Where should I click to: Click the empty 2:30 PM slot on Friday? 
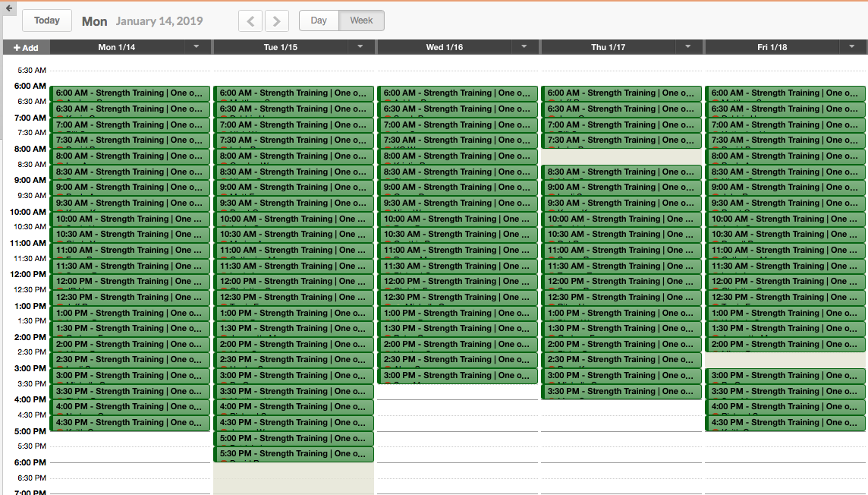[x=785, y=360]
